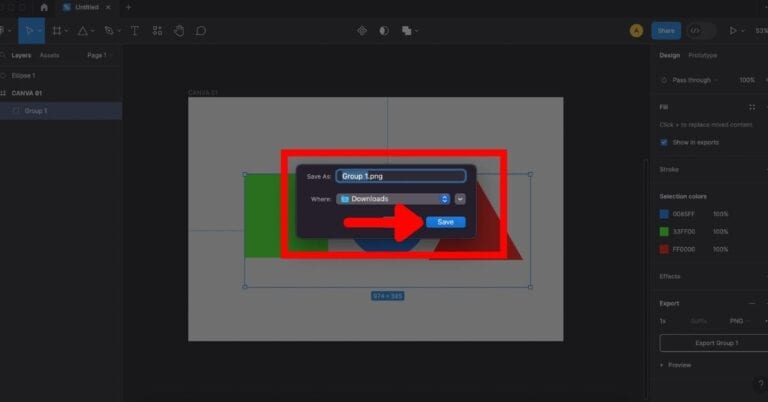Click the 0085FF hex value text

[x=683, y=214]
